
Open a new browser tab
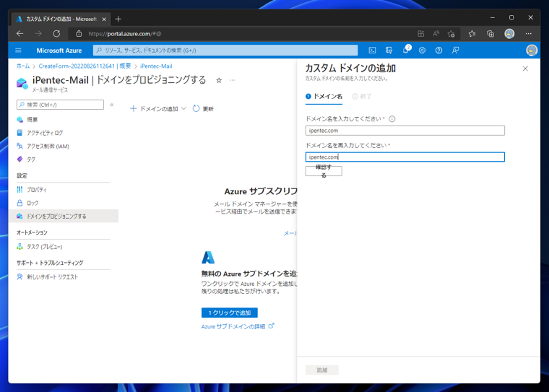point(118,19)
